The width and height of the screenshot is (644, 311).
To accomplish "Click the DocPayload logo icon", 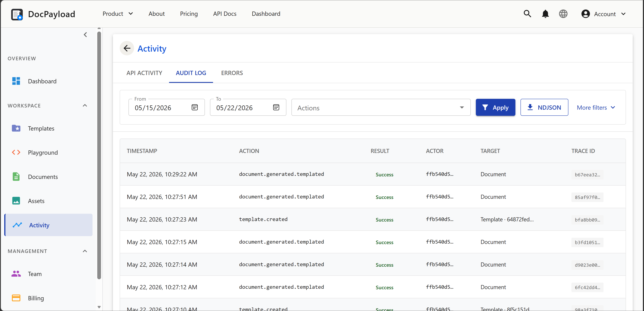I will pos(17,14).
